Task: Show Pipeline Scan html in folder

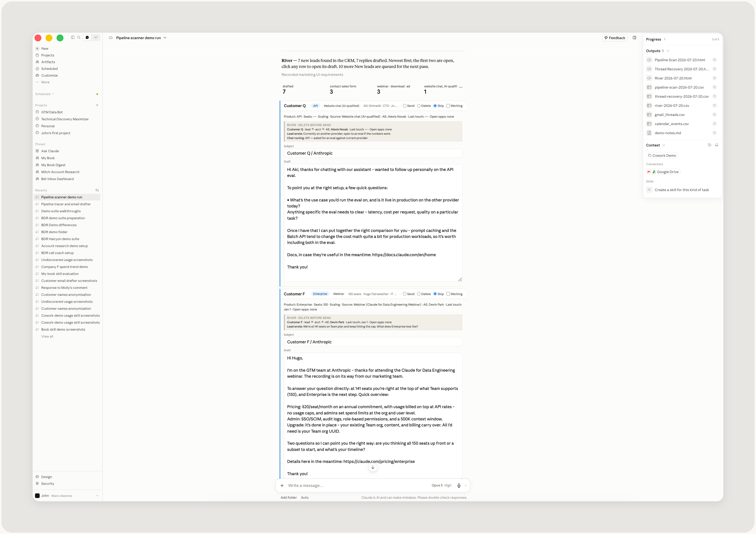Action: [715, 60]
